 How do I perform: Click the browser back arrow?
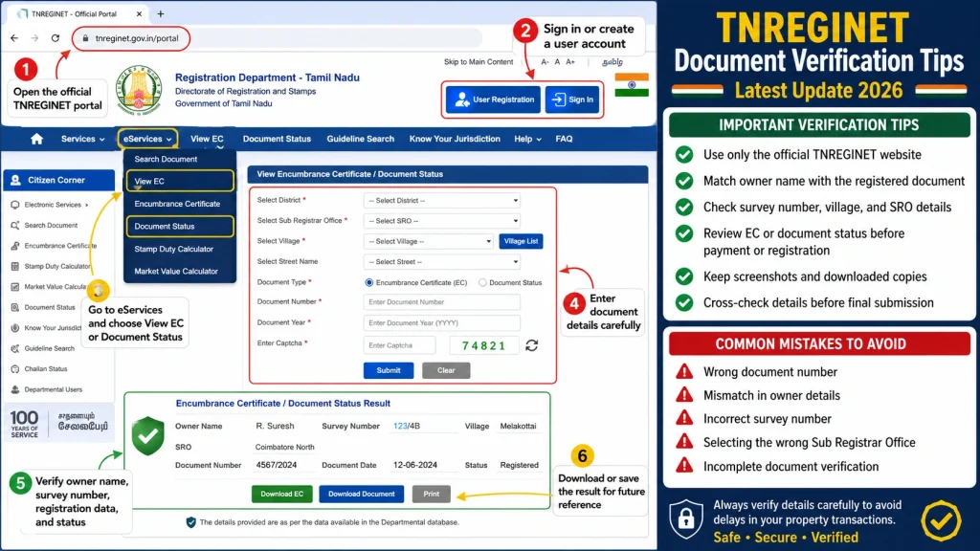[14, 38]
